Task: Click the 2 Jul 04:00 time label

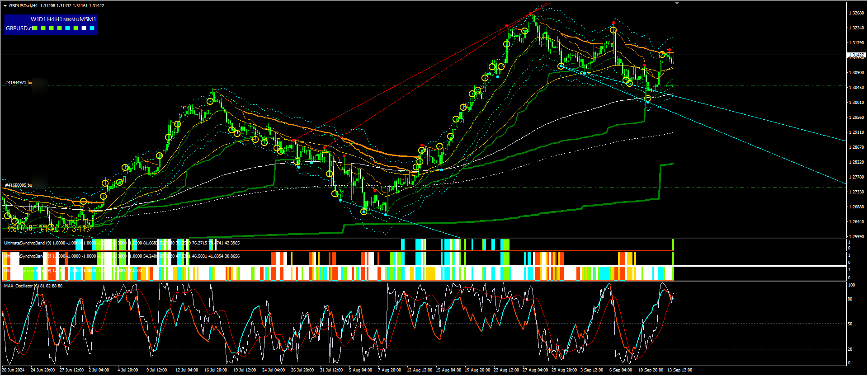Action: point(99,370)
